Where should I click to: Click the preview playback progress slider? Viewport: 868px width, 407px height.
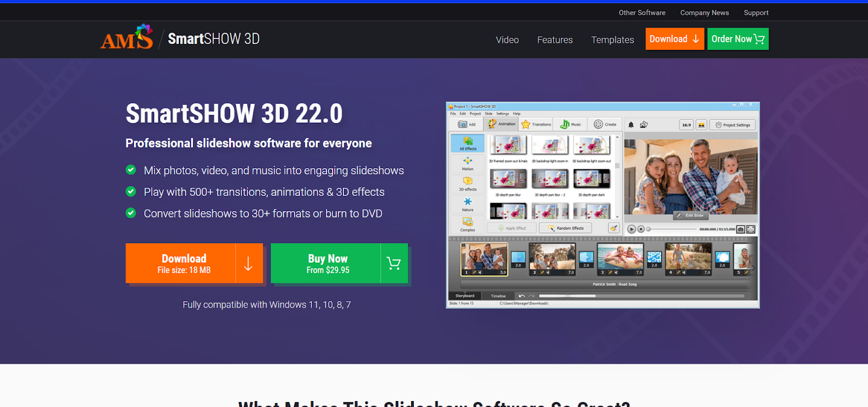coord(672,229)
